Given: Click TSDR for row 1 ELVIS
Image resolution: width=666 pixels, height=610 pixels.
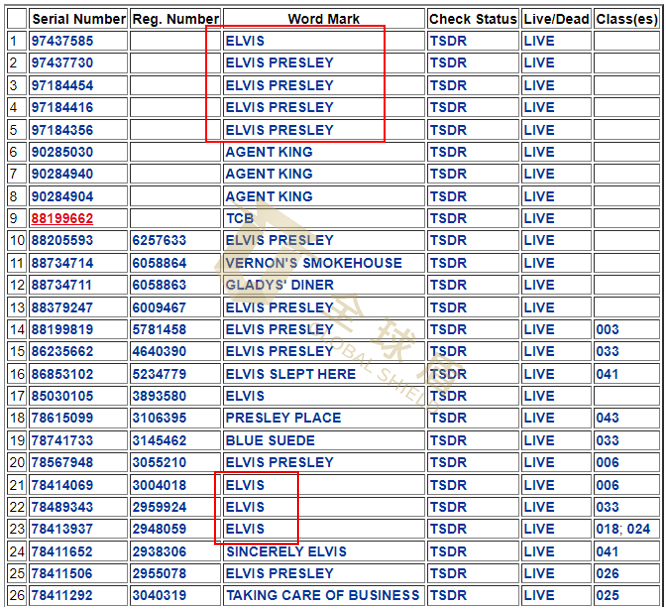Looking at the screenshot, I should click(x=448, y=41).
